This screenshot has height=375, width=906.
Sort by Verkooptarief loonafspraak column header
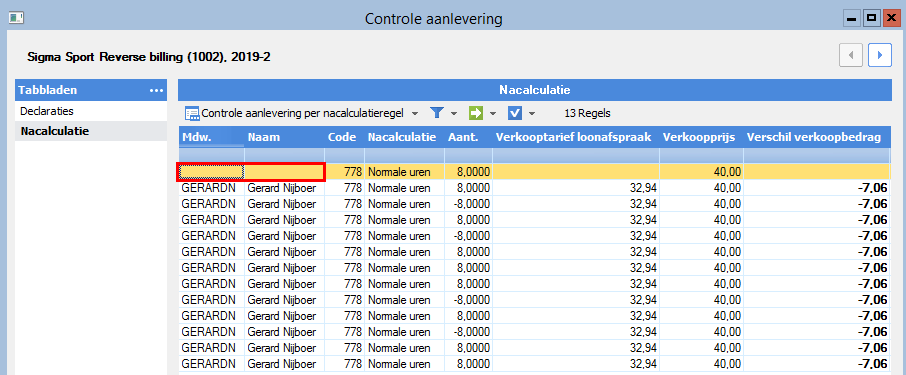[575, 138]
